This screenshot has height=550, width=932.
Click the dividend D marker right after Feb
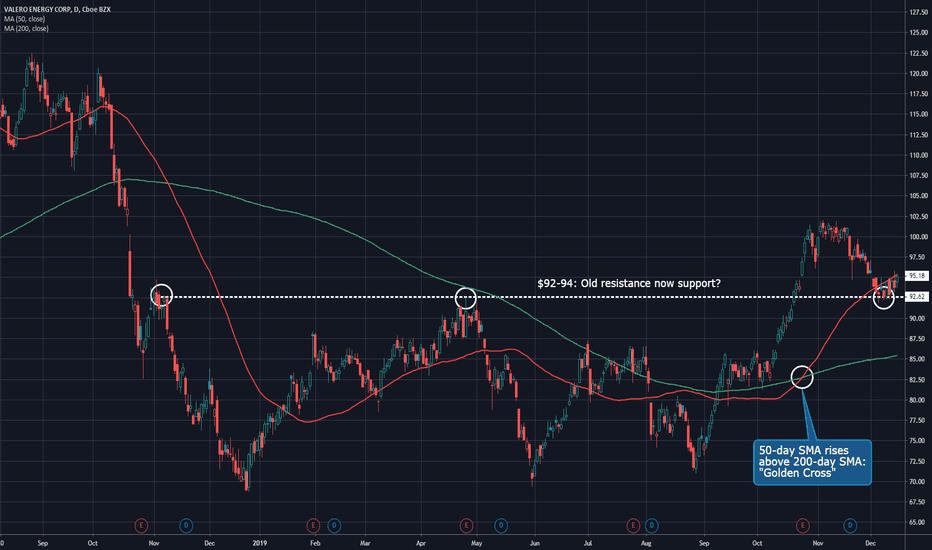[x=334, y=526]
